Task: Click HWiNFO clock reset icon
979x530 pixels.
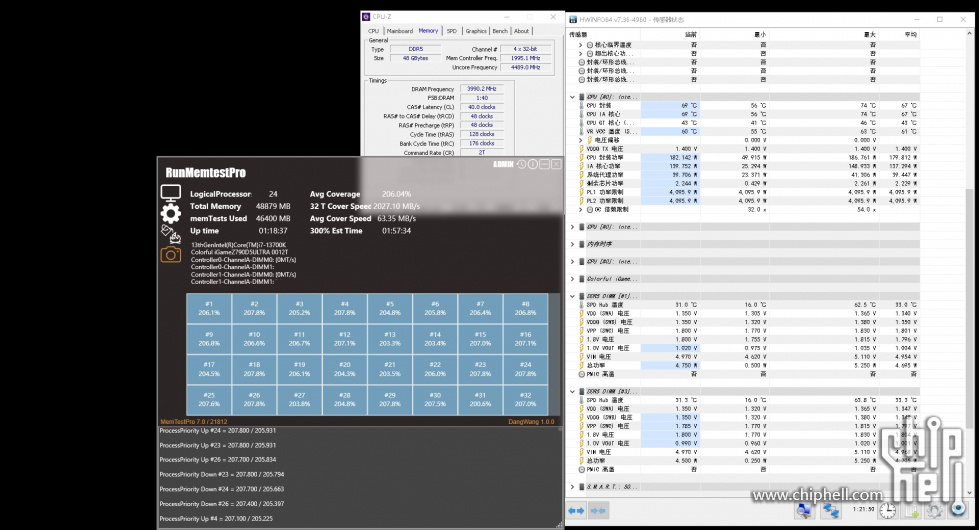Action: pos(887,511)
